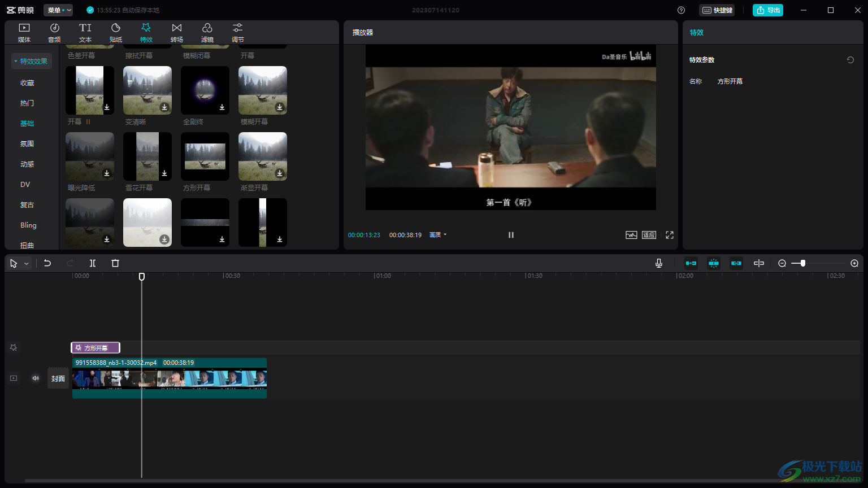Delete the selected item with trash icon

pyautogui.click(x=115, y=263)
